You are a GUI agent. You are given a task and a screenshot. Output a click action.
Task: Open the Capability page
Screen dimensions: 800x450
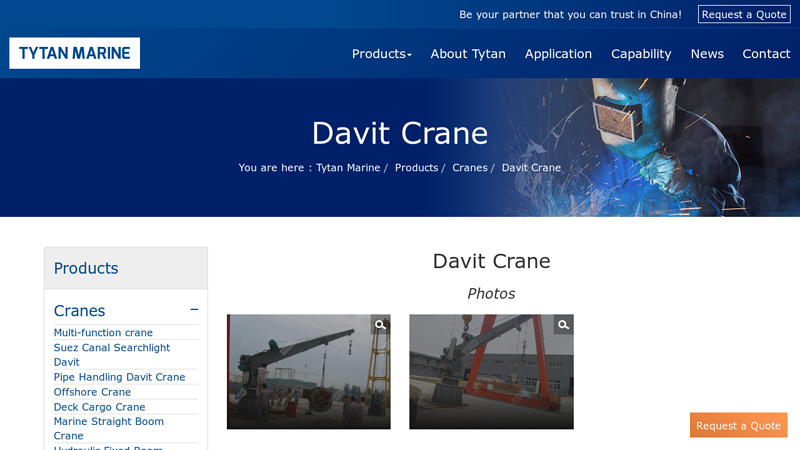tap(641, 54)
